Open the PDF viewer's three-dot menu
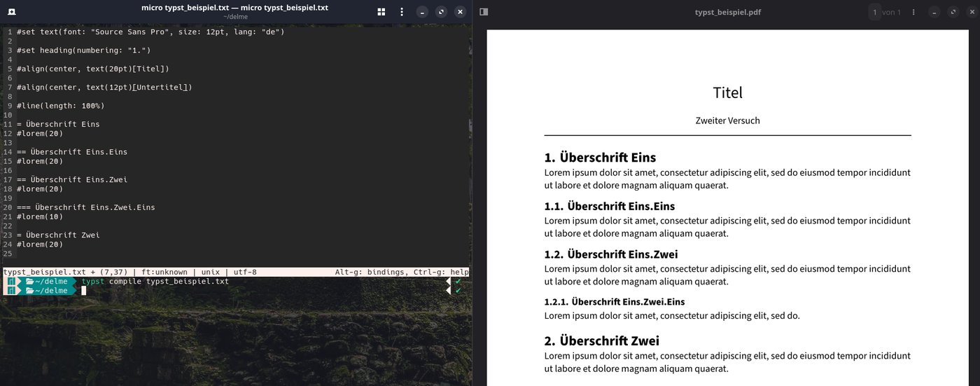The height and width of the screenshot is (386, 980). 913,12
